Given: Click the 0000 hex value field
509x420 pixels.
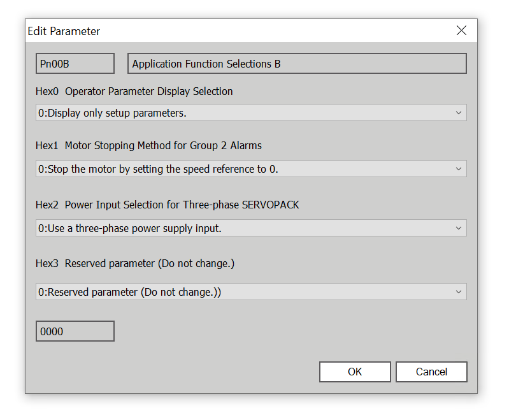Looking at the screenshot, I should pos(75,331).
